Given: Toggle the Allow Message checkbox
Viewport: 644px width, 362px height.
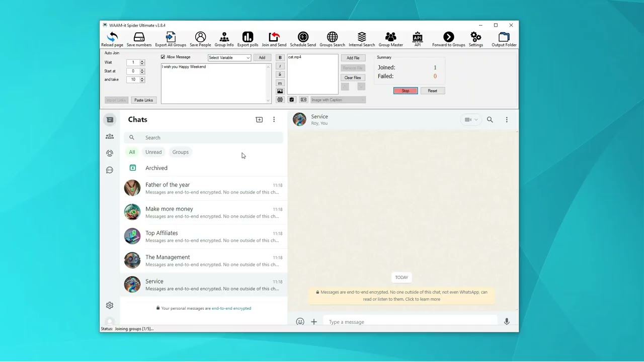Looking at the screenshot, I should coord(163,57).
